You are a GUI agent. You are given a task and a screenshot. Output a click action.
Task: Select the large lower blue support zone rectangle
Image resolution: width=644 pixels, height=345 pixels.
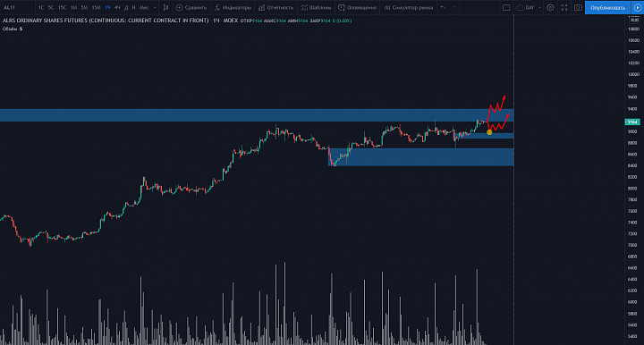(x=421, y=157)
